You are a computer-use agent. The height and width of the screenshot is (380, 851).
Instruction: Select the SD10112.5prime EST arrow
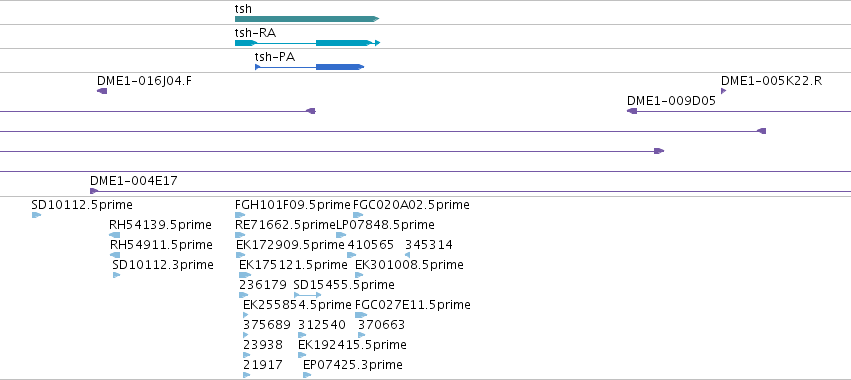[x=36, y=215]
